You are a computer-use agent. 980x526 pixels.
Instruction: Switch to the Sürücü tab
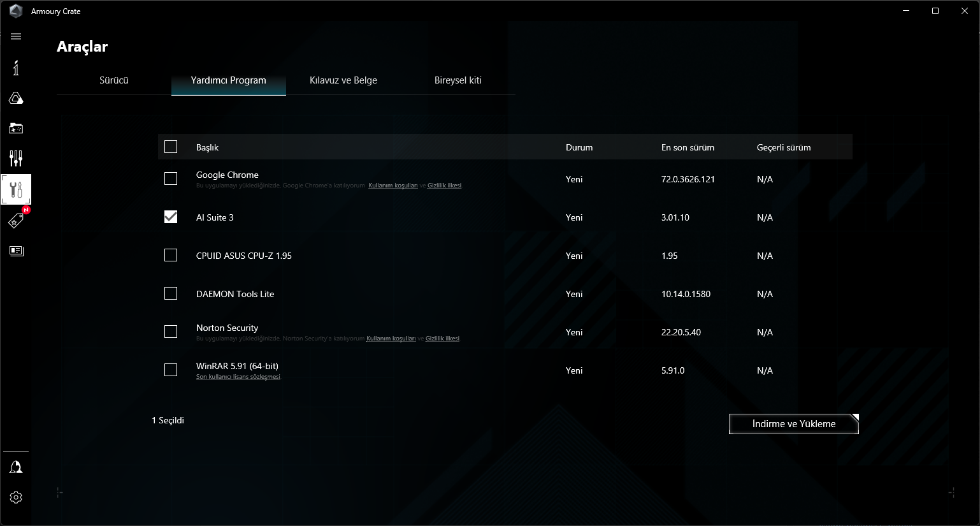114,80
